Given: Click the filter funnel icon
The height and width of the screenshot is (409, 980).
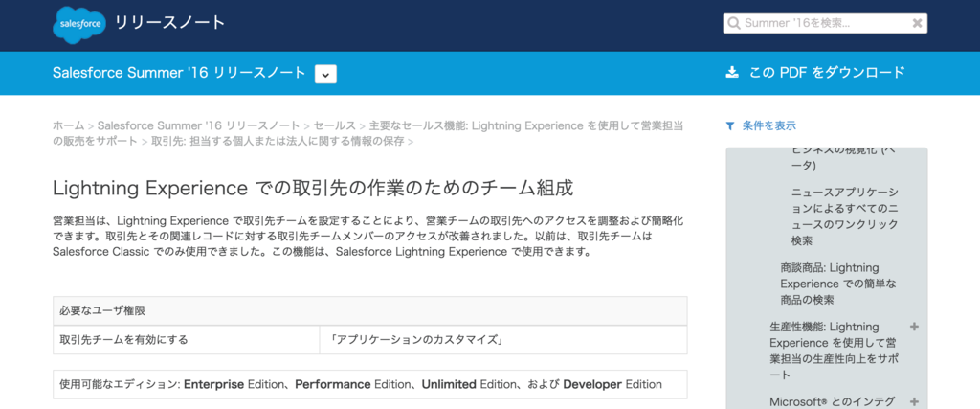Looking at the screenshot, I should (x=730, y=125).
